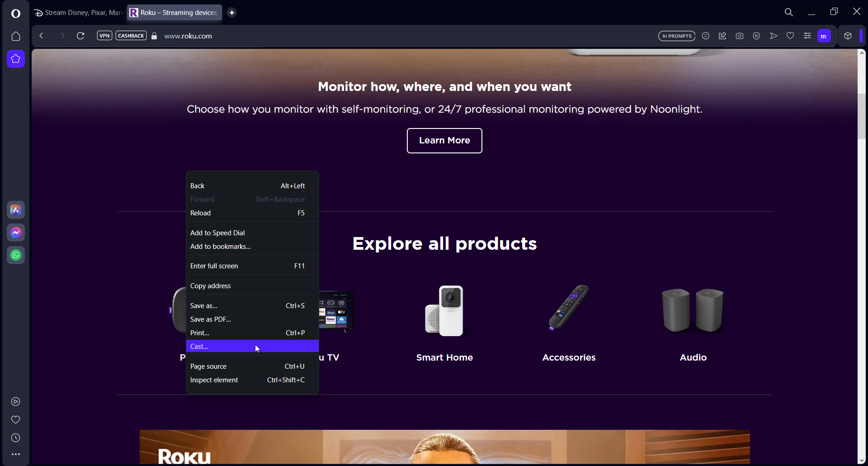Screen dimensions: 868x466
Task: Click the scrollbar up arrow
Action: click(x=862, y=53)
